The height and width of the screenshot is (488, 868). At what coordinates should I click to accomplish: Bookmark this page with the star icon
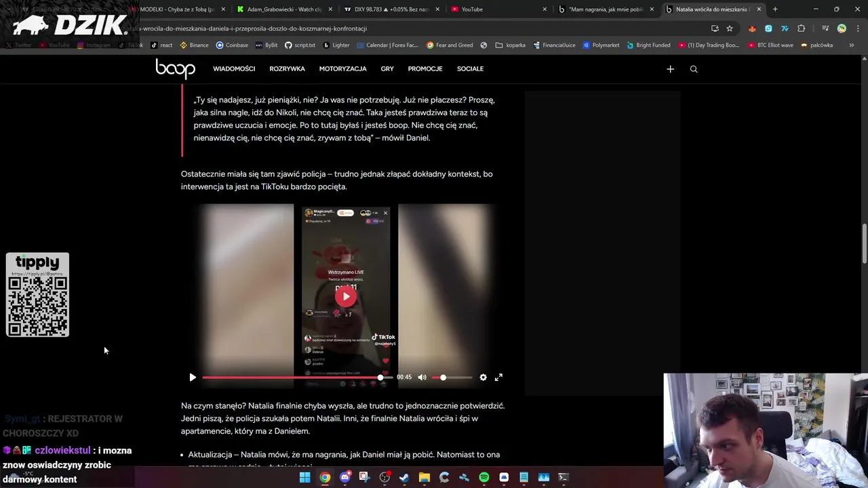click(x=730, y=28)
